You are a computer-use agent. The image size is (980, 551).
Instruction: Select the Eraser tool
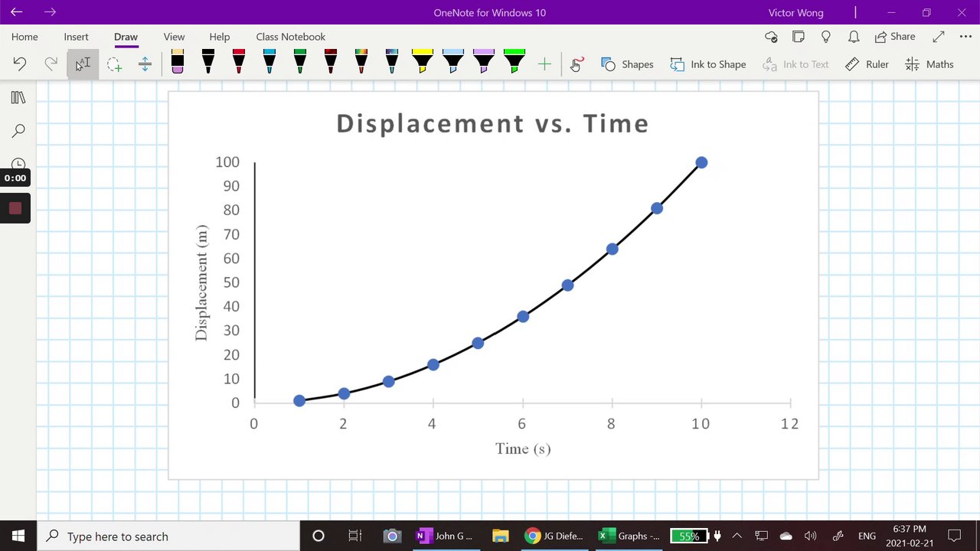point(178,62)
